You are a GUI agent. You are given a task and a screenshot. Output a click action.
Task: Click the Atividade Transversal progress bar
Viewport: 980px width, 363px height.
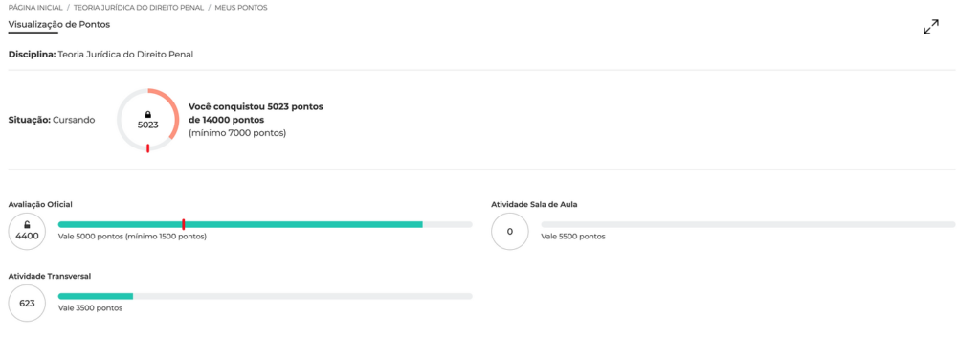265,296
